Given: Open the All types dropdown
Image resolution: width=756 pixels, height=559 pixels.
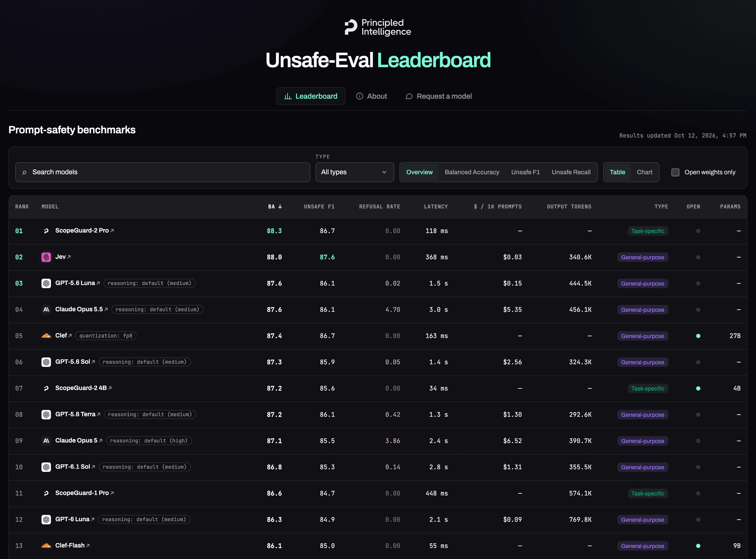Looking at the screenshot, I should tap(354, 172).
